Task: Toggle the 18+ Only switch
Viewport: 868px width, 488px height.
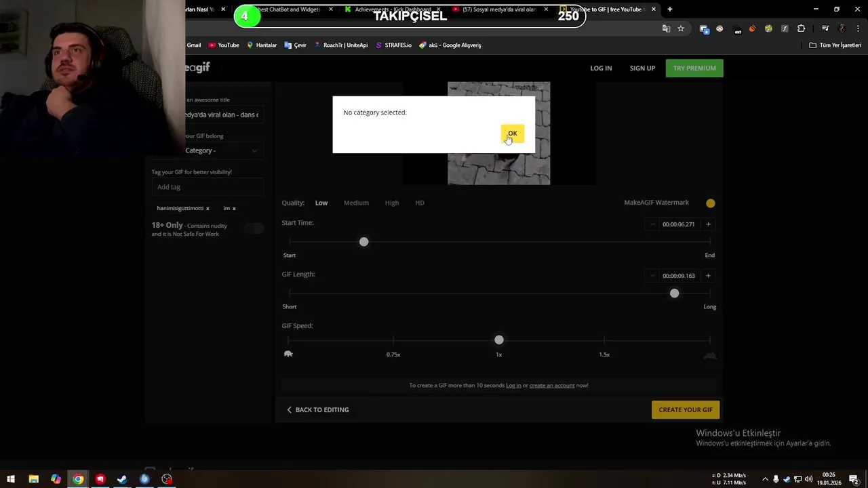Action: coord(254,229)
